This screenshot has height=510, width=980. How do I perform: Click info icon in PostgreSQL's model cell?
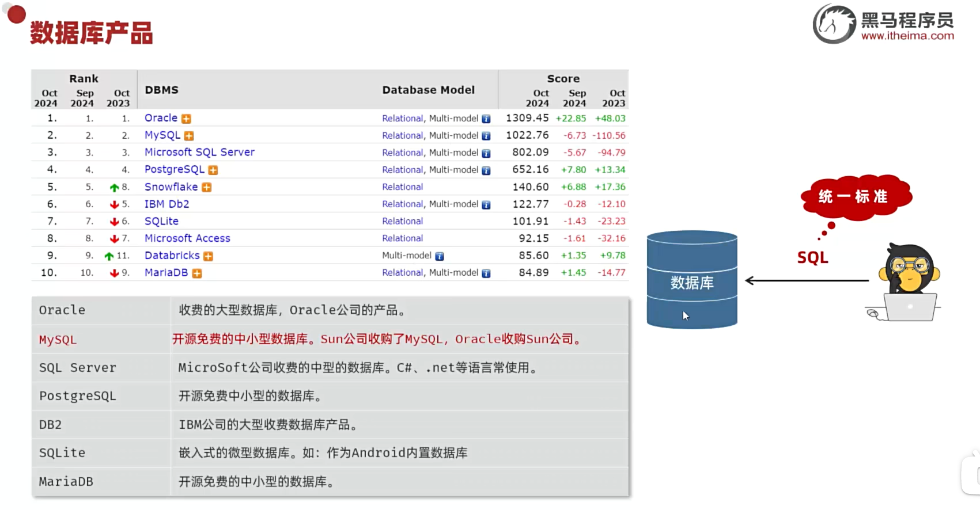[x=486, y=171]
